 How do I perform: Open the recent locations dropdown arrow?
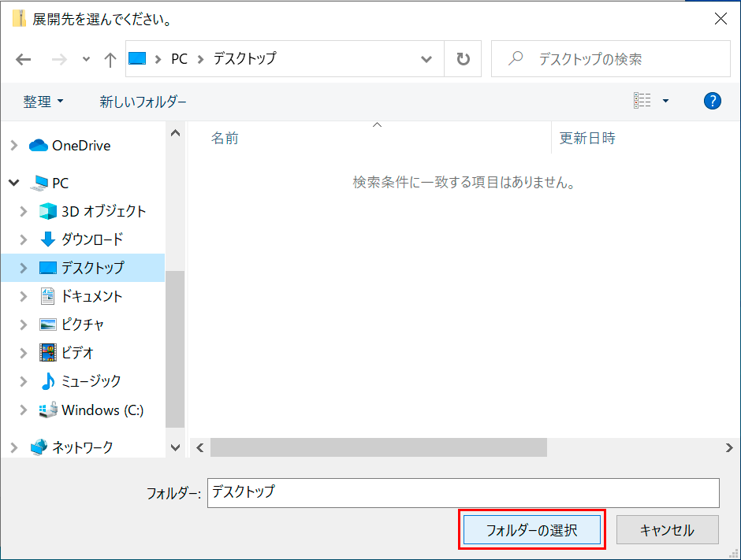click(86, 60)
